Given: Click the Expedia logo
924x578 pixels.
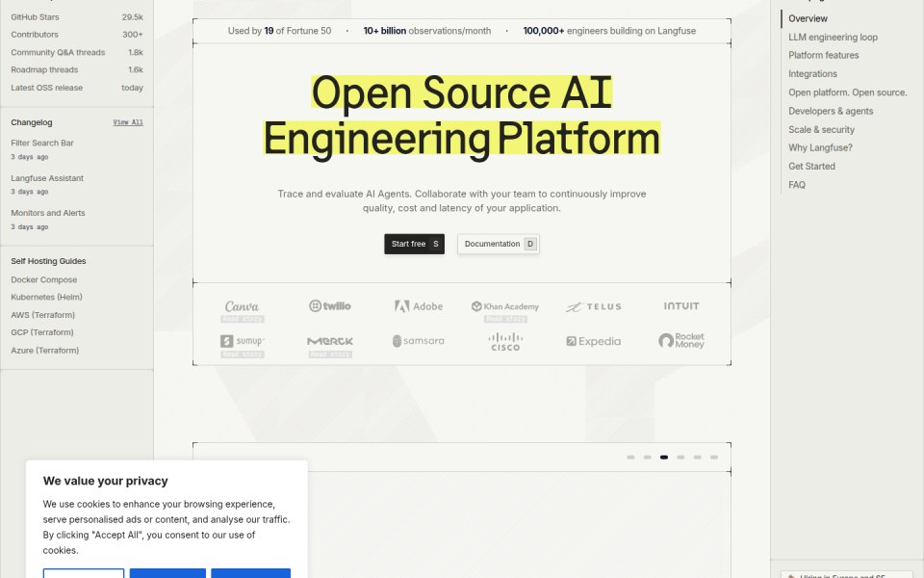Looking at the screenshot, I should (594, 341).
